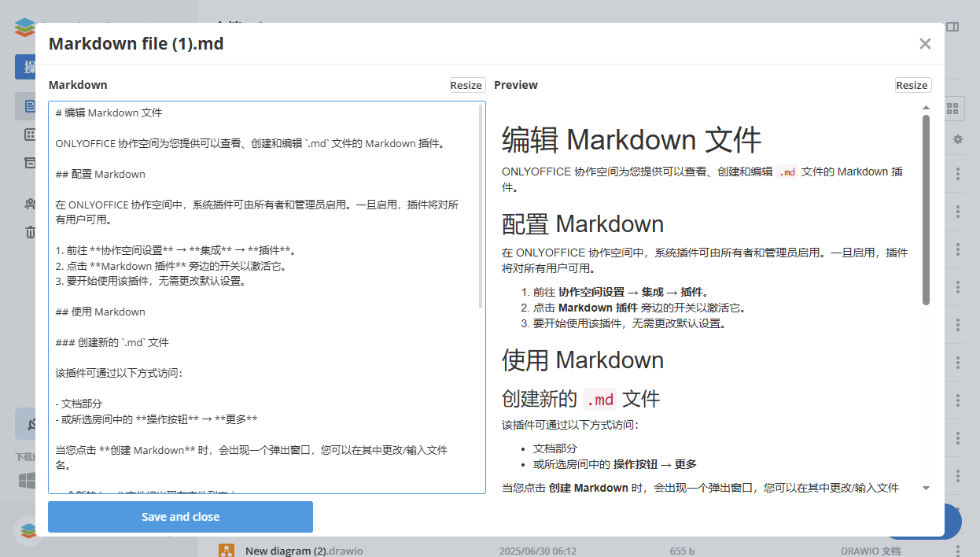980x557 pixels.
Task: Click Resize button above the Markdown editor
Action: pyautogui.click(x=466, y=85)
